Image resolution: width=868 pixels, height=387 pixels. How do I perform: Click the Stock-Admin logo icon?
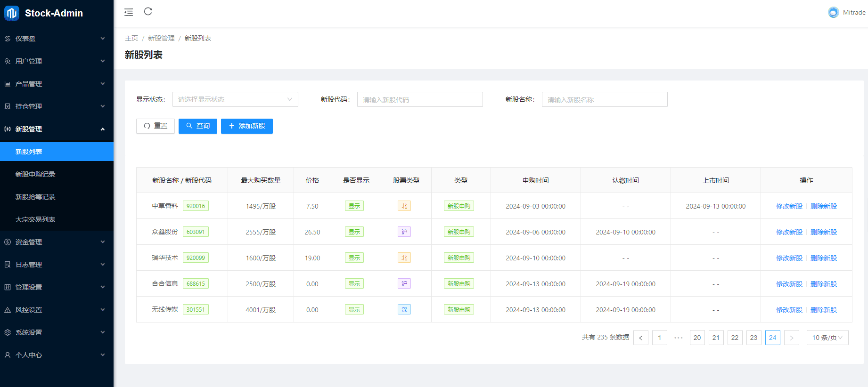point(12,13)
